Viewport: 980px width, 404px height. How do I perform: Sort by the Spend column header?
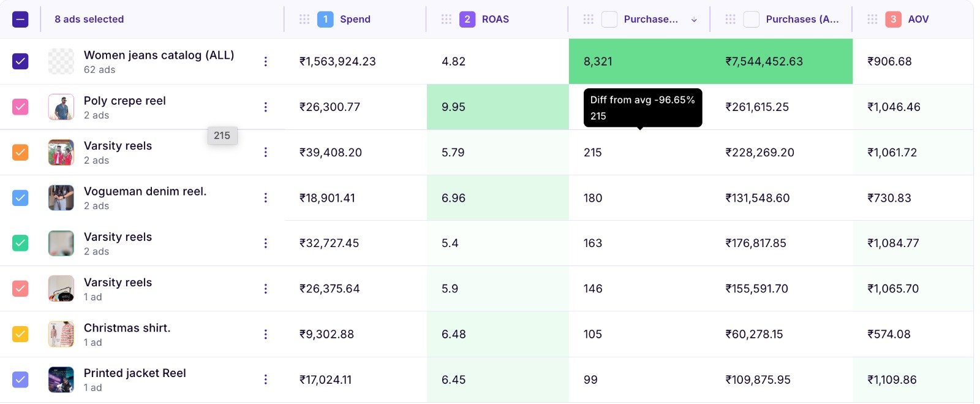pos(355,20)
